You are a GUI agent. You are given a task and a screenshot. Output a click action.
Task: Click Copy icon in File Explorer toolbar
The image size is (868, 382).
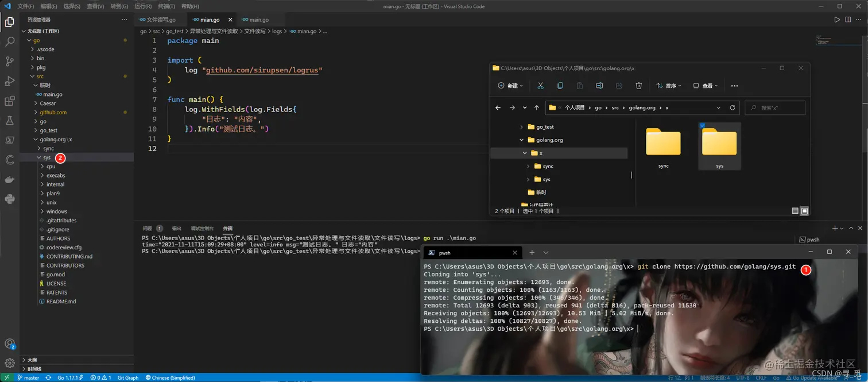point(560,86)
